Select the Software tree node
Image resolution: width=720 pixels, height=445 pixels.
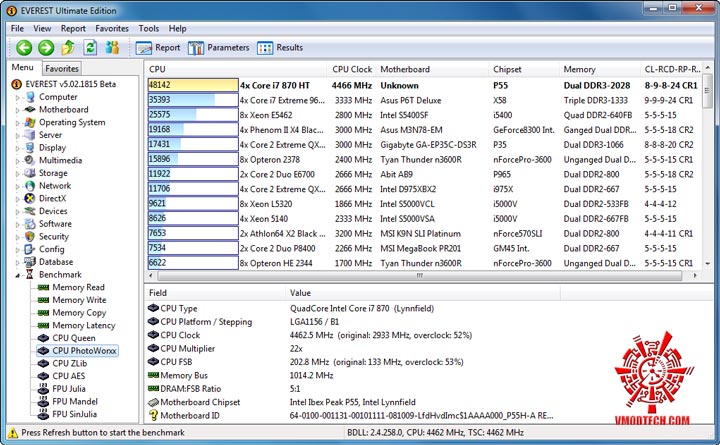(55, 224)
